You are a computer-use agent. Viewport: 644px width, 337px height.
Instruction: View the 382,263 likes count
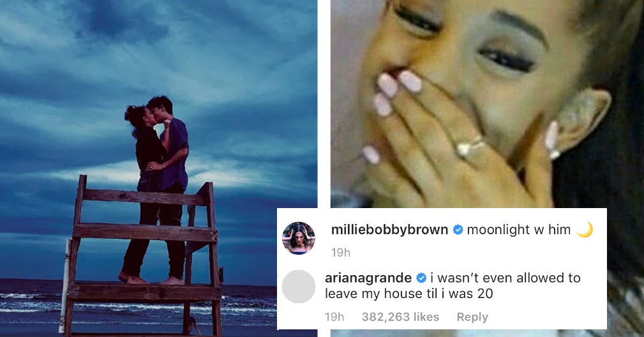400,317
